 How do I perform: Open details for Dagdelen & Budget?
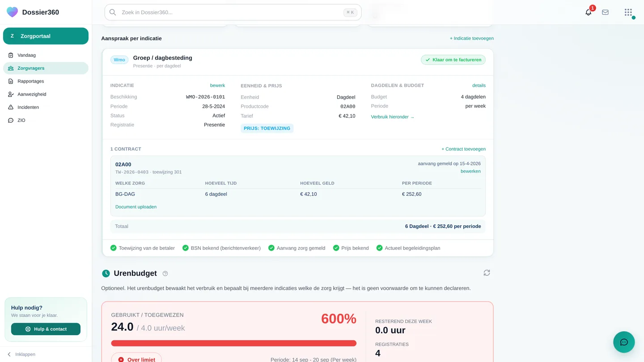point(479,85)
